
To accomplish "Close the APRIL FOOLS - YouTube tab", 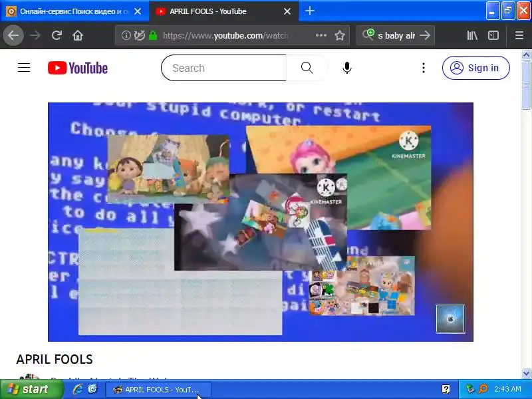I will coord(287,11).
